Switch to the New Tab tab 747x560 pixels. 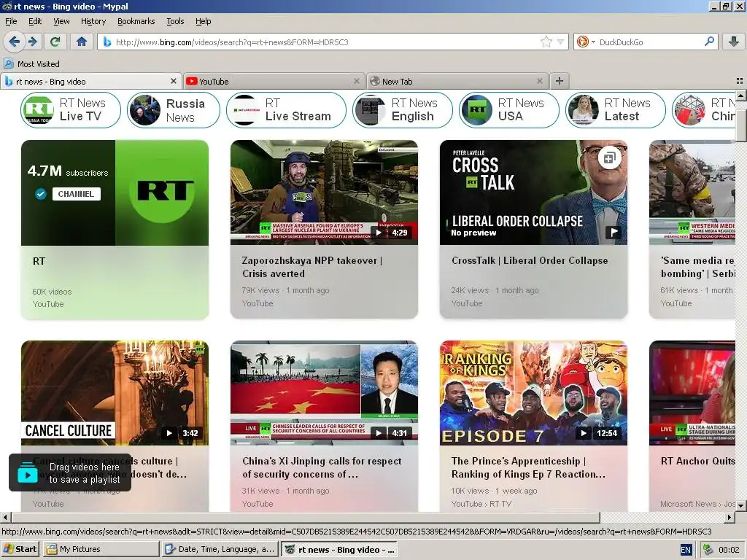457,81
